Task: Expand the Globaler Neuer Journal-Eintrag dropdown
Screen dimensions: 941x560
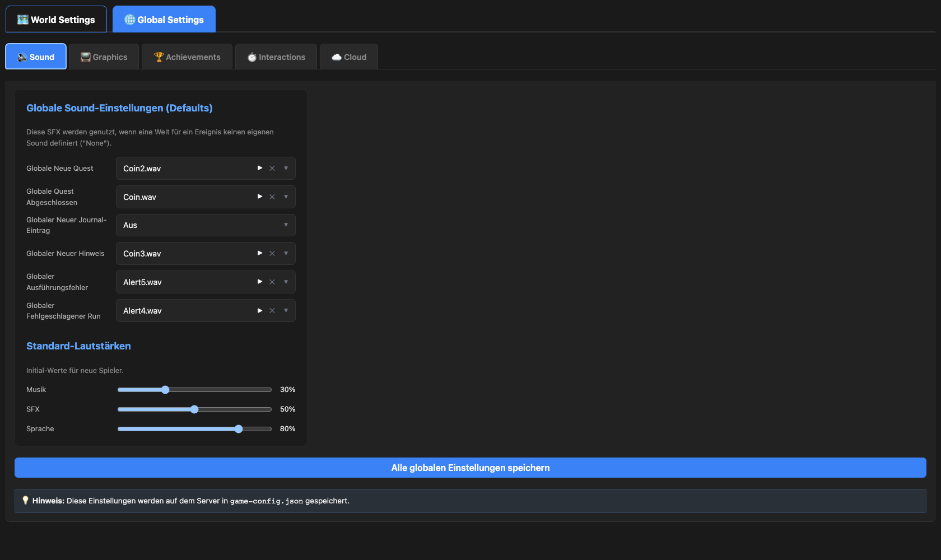Action: (x=286, y=225)
